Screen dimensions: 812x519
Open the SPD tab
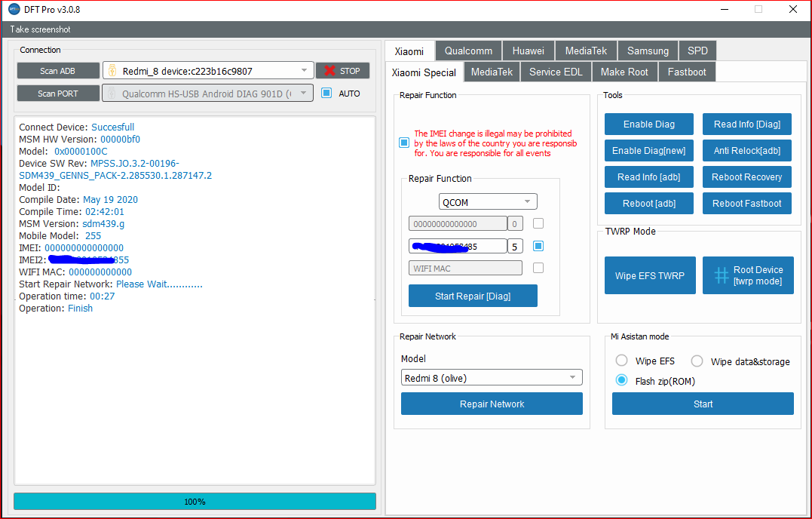click(697, 51)
